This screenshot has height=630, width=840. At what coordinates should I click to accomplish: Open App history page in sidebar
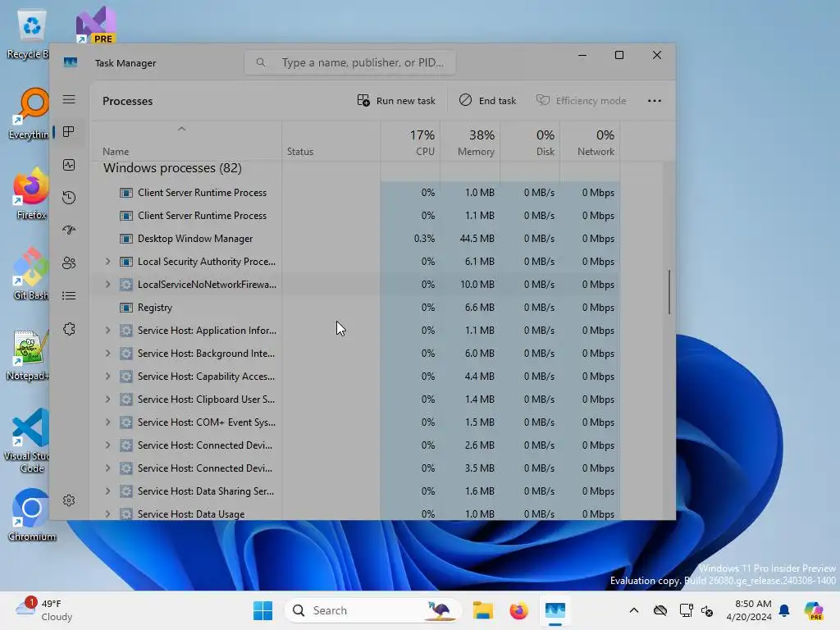[x=69, y=198]
